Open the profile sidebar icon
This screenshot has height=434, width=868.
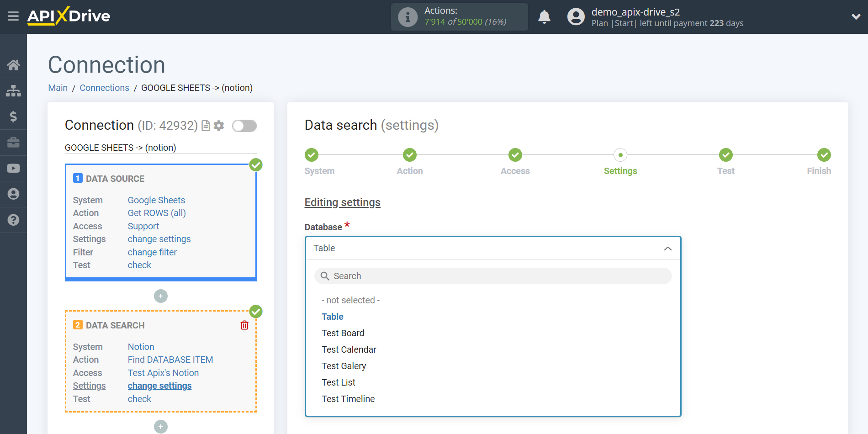[13, 194]
